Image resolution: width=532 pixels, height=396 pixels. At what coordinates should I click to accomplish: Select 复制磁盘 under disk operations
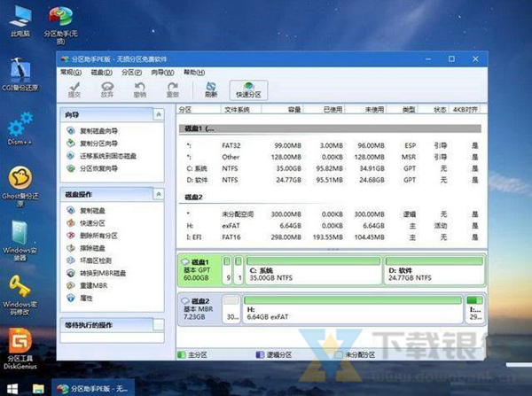coord(86,211)
